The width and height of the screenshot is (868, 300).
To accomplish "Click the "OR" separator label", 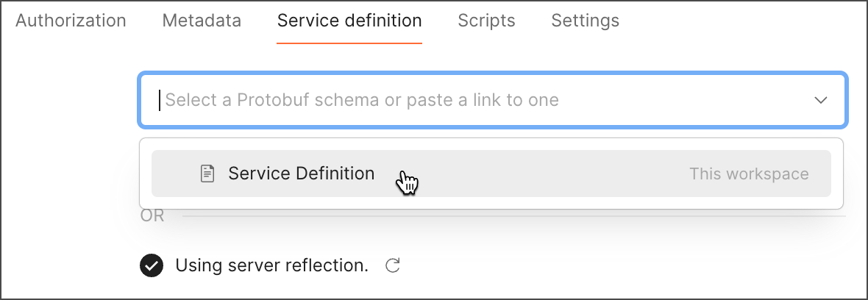I will [x=152, y=216].
